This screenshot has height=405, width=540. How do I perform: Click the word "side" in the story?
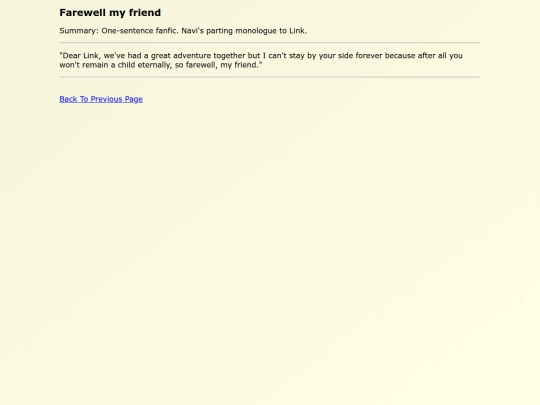point(345,55)
